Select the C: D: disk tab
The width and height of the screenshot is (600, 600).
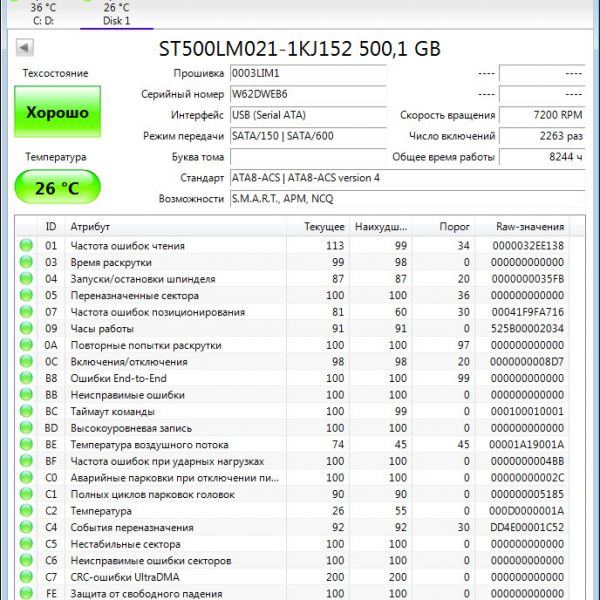[43, 14]
